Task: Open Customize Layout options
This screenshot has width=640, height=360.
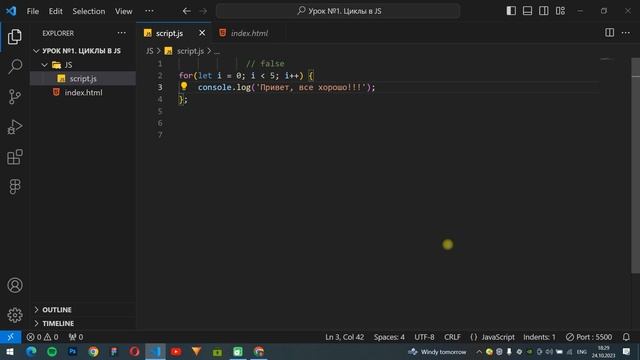Action: pyautogui.click(x=560, y=11)
